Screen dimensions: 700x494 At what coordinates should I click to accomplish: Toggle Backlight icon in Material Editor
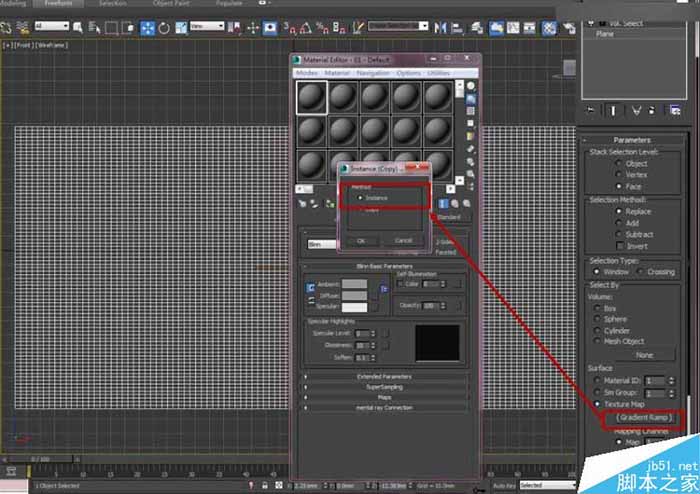point(471,99)
